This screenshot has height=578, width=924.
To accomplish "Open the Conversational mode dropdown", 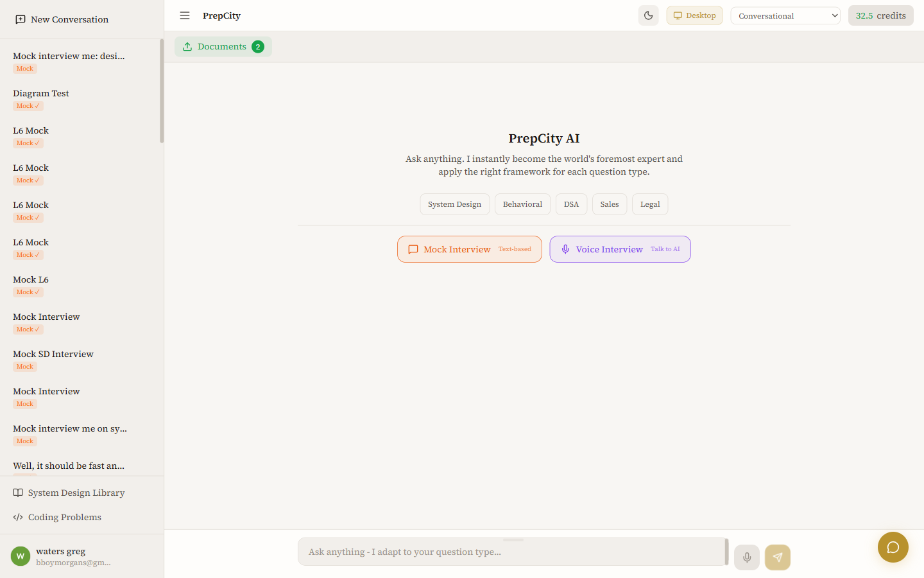I will [x=785, y=15].
